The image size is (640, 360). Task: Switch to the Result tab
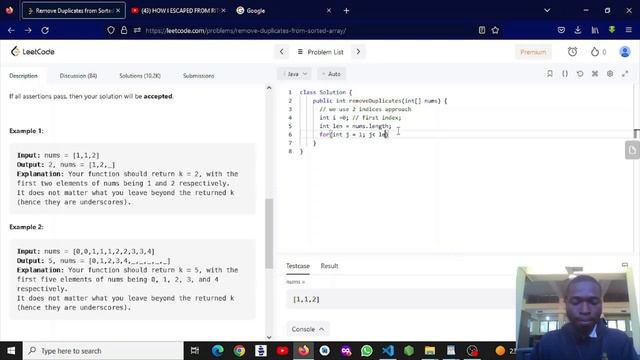pos(329,266)
